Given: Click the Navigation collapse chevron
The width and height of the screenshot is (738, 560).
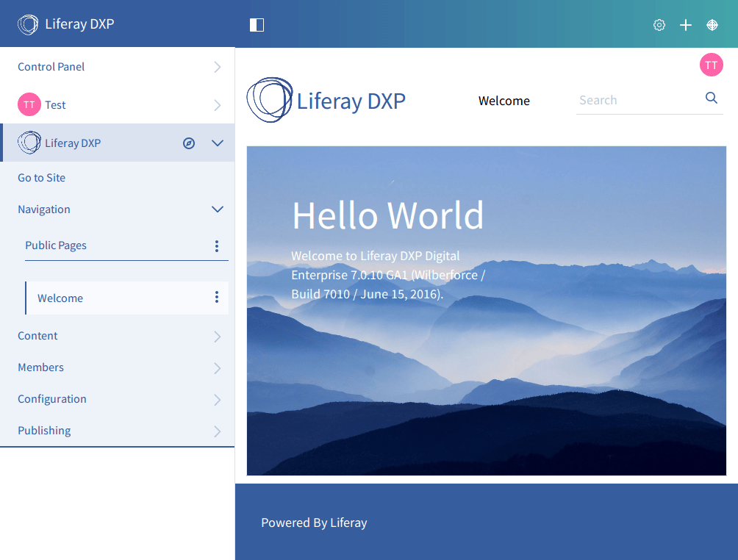Looking at the screenshot, I should [217, 209].
